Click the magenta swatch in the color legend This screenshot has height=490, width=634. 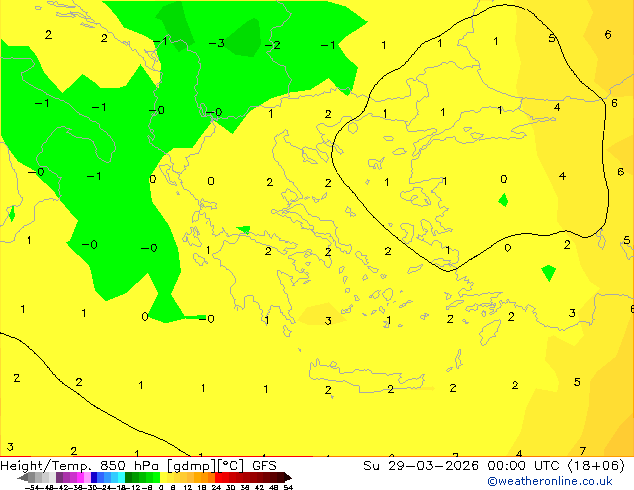click(x=80, y=477)
